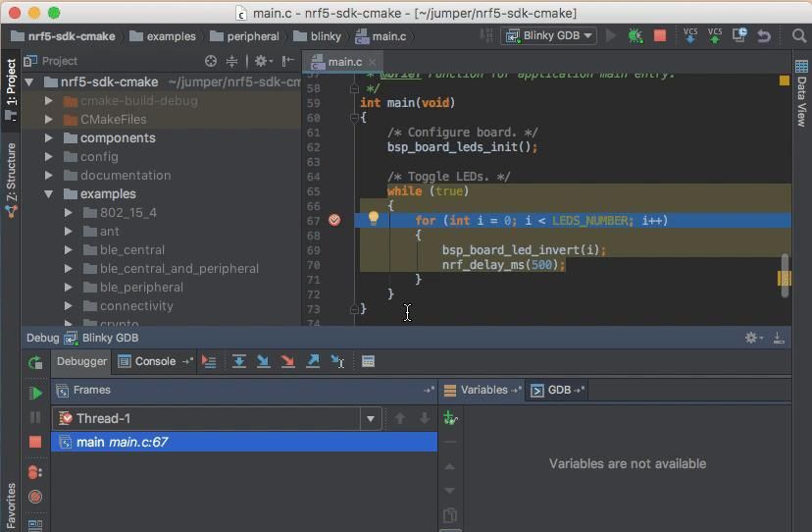
Task: Click examples breadcrumb
Action: pos(163,36)
